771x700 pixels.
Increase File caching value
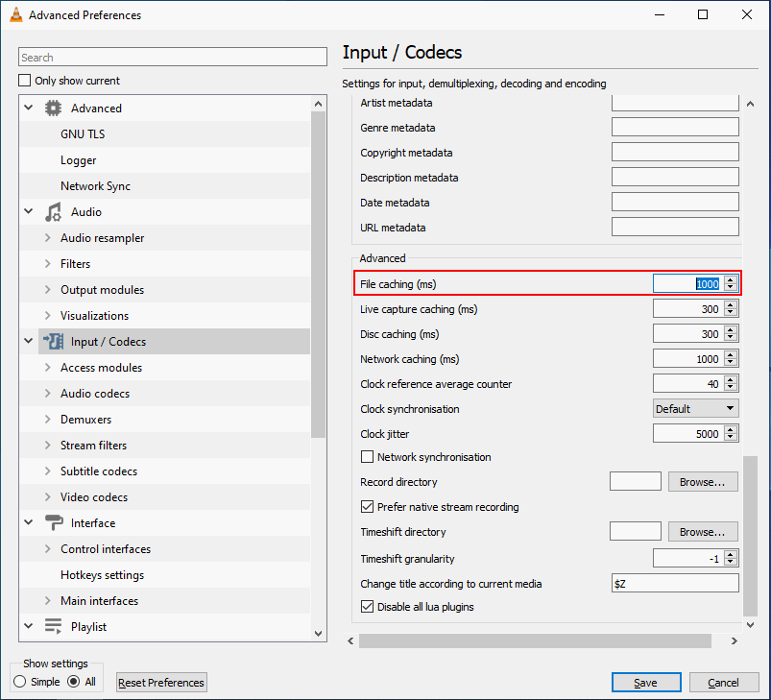(x=732, y=279)
